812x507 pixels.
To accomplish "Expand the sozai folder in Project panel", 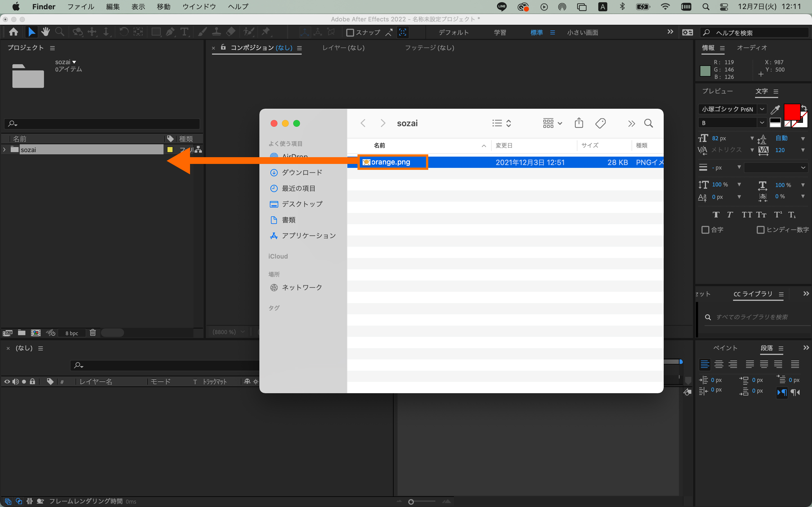I will coord(4,150).
